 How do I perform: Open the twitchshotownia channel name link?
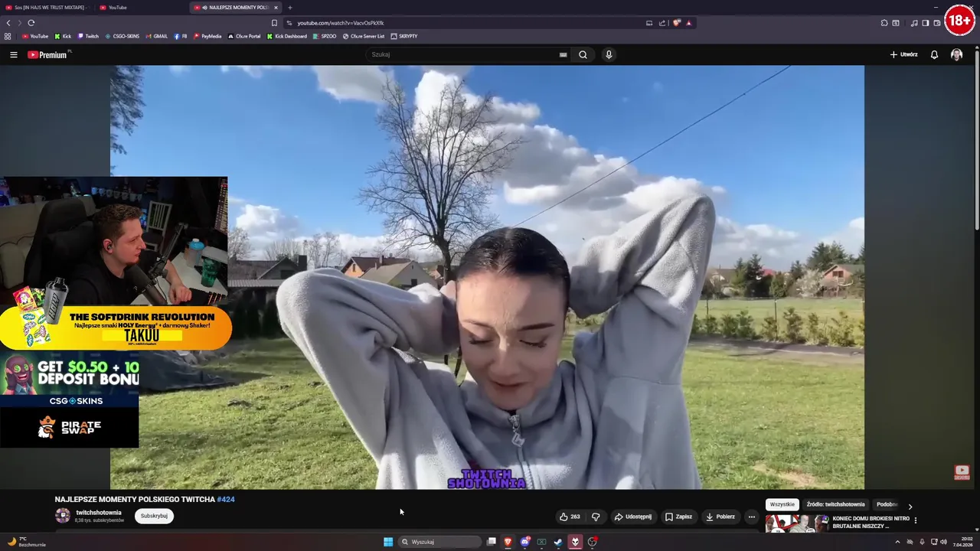(99, 513)
